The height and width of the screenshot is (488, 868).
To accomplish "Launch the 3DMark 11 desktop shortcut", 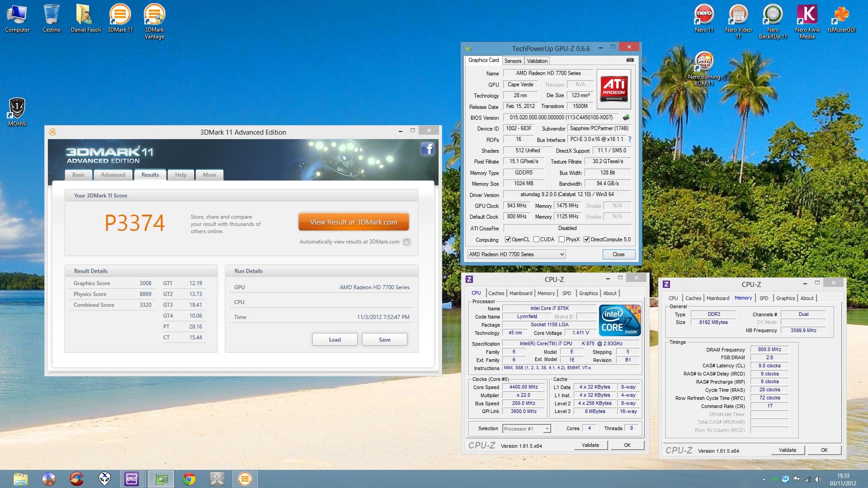I will (x=120, y=19).
